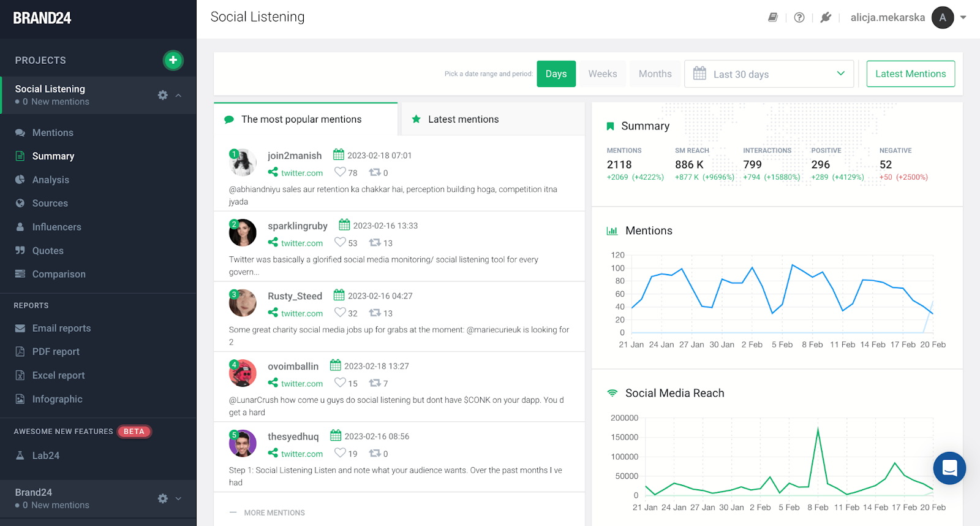Like the join2manish mention heart icon
Screen dimensions: 980x526
tap(340, 172)
